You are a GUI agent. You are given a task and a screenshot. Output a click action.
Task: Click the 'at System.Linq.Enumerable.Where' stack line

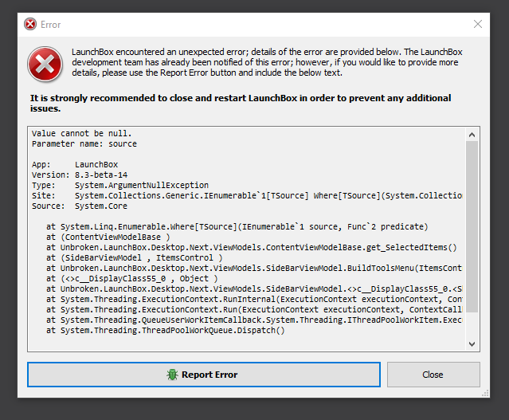(237, 226)
